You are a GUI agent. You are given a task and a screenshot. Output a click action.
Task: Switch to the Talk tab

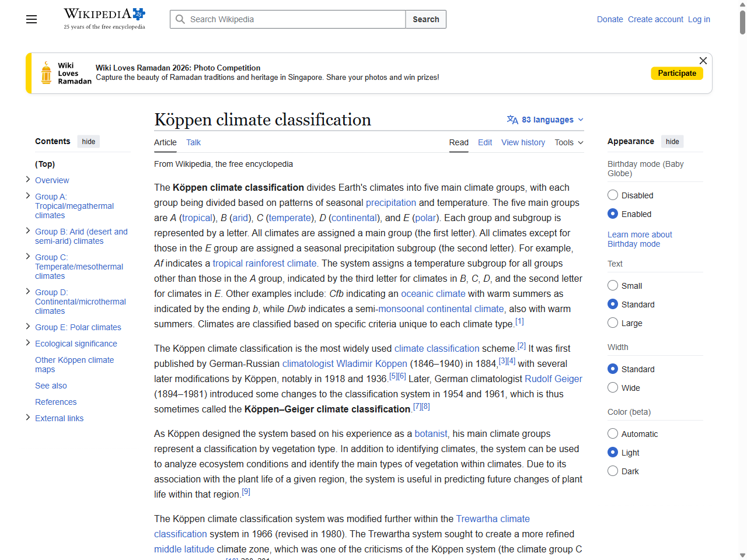point(193,142)
